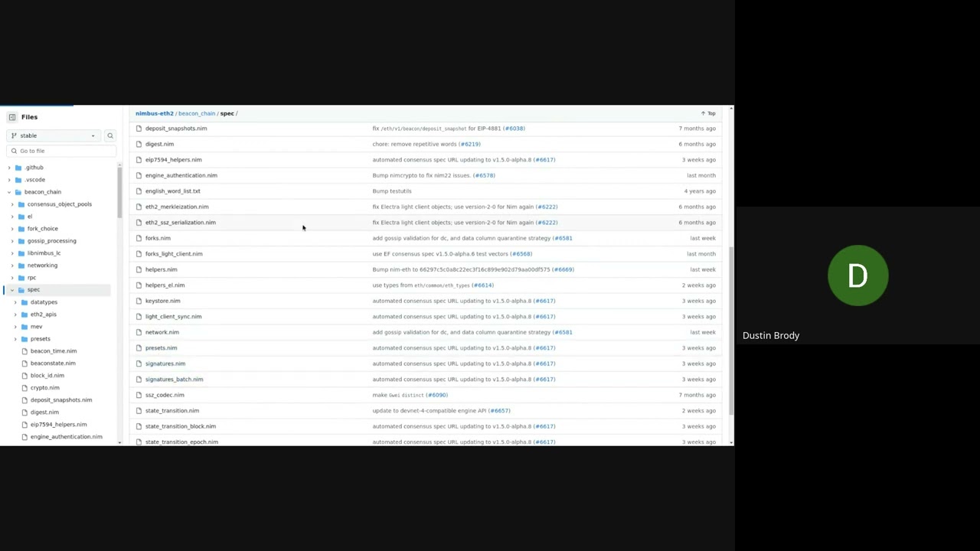980x551 pixels.
Task: Click beacon_chain breadcrumb link
Action: coord(197,113)
